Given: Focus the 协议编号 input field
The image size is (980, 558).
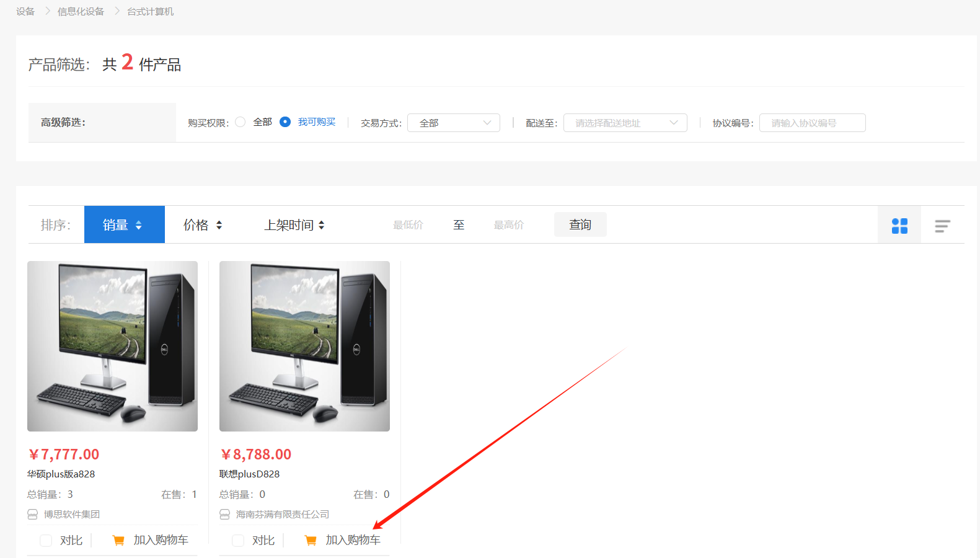Looking at the screenshot, I should pyautogui.click(x=813, y=123).
